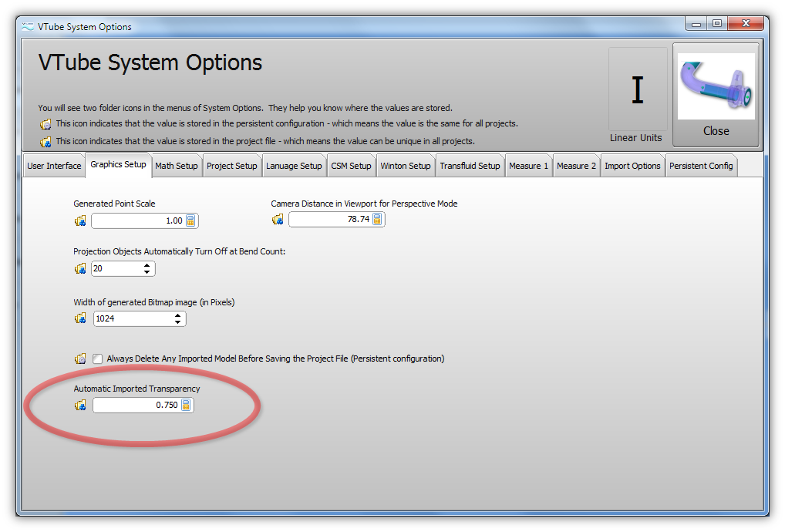This screenshot has height=532, width=785.
Task: Click storage icon beside Bitmap width field
Action: 80,318
